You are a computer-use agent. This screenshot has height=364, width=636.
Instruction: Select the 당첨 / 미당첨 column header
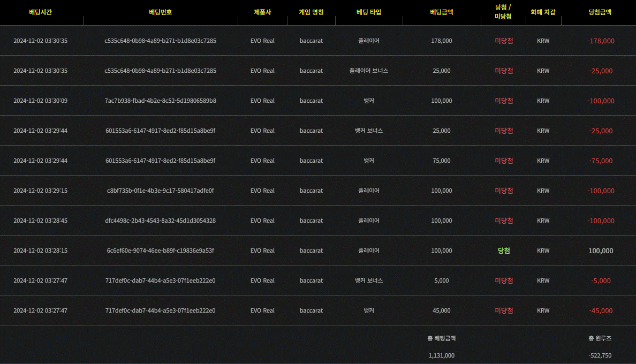(503, 12)
